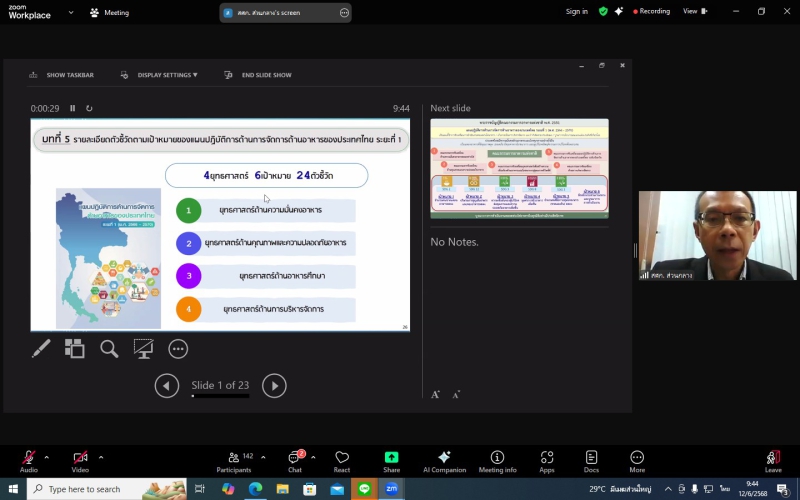Screen dimensions: 800x500
Task: Click the current slide preview
Action: (220, 225)
